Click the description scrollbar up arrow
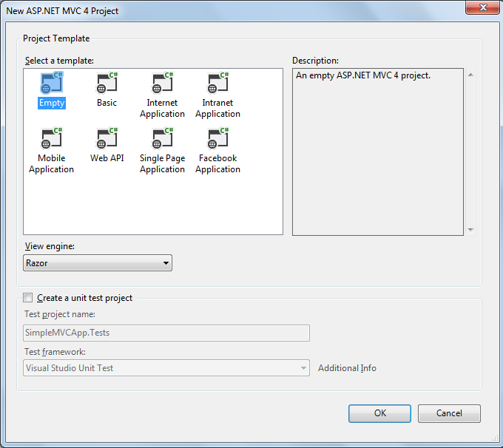503x448 pixels. [470, 75]
